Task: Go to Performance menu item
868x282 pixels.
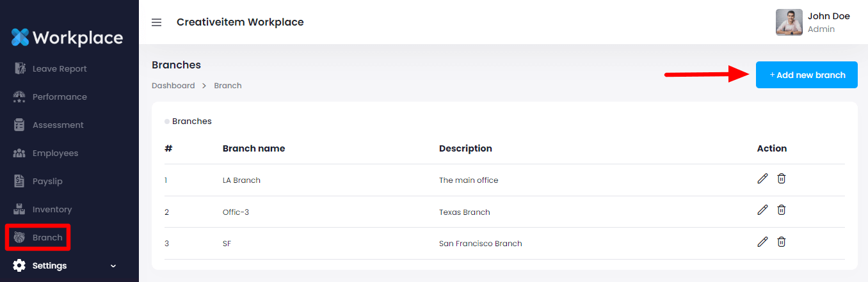Action: click(59, 97)
